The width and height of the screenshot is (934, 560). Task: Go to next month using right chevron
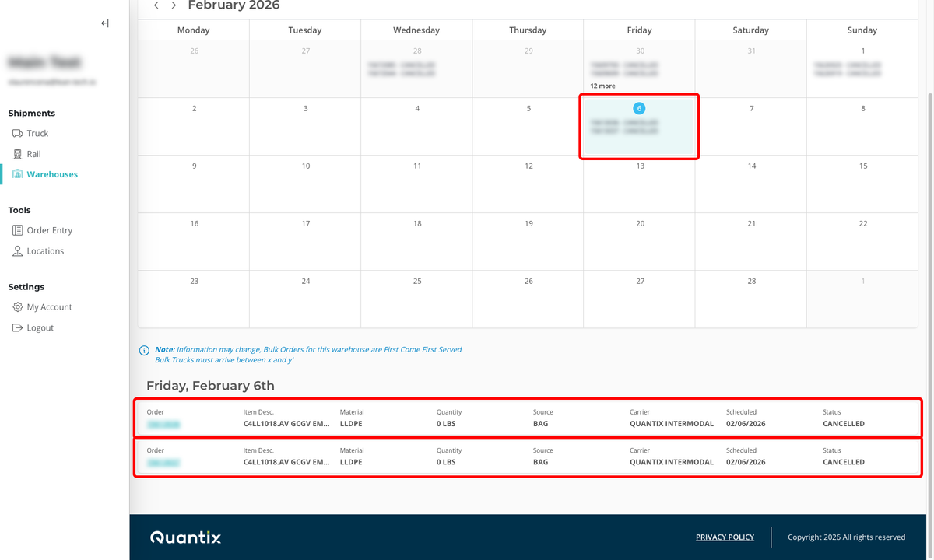point(173,5)
